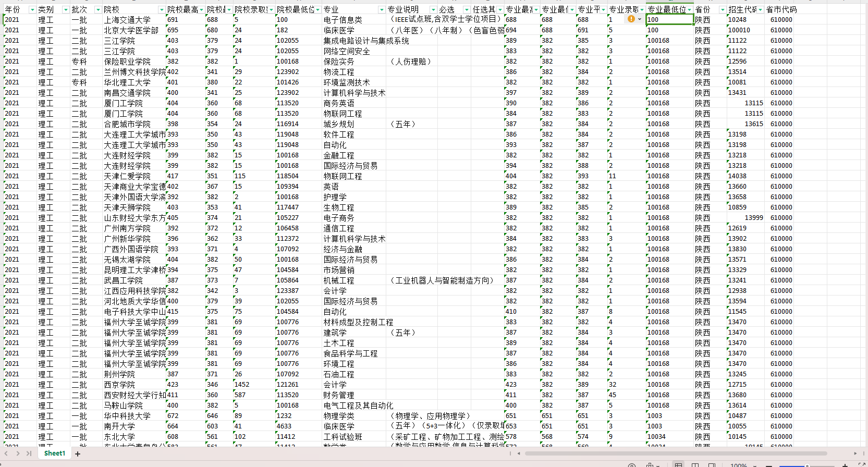This screenshot has height=467, width=868.
Task: Open the 类别 column filter dropdown
Action: (x=65, y=10)
